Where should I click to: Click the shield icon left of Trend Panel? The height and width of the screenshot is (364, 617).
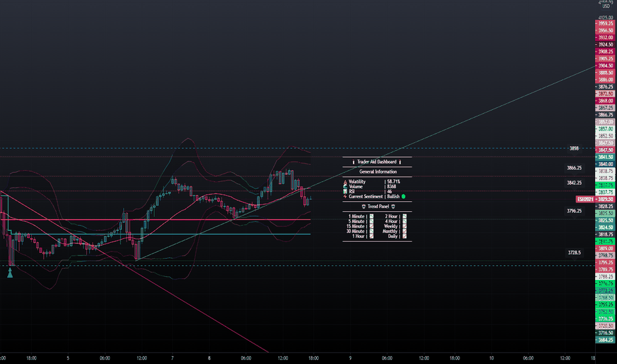363,206
